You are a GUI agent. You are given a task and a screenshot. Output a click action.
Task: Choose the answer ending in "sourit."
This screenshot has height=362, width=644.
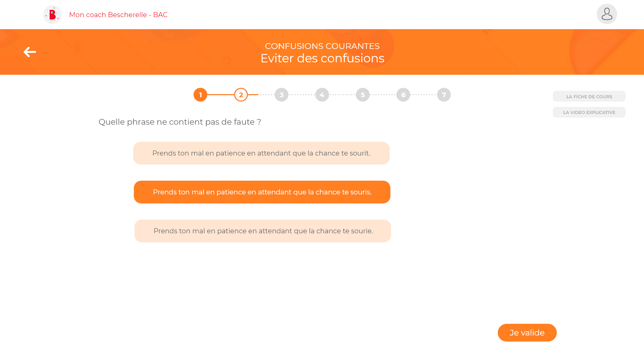coord(261,153)
